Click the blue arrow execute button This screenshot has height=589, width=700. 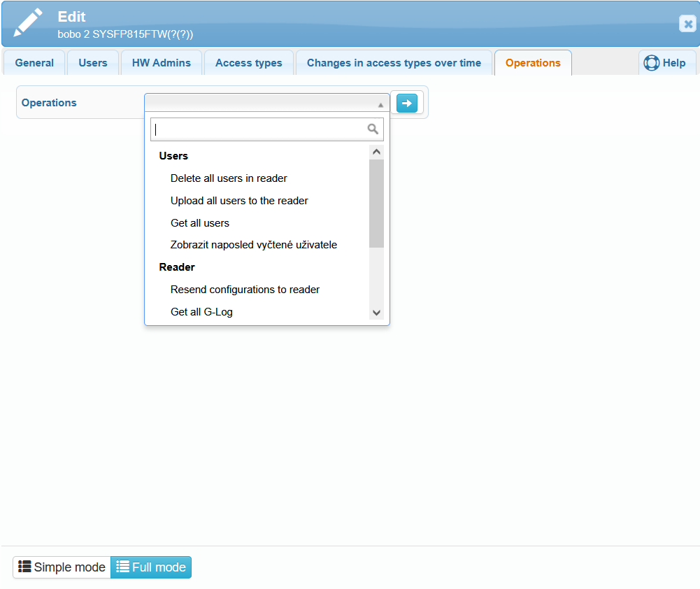(x=406, y=103)
